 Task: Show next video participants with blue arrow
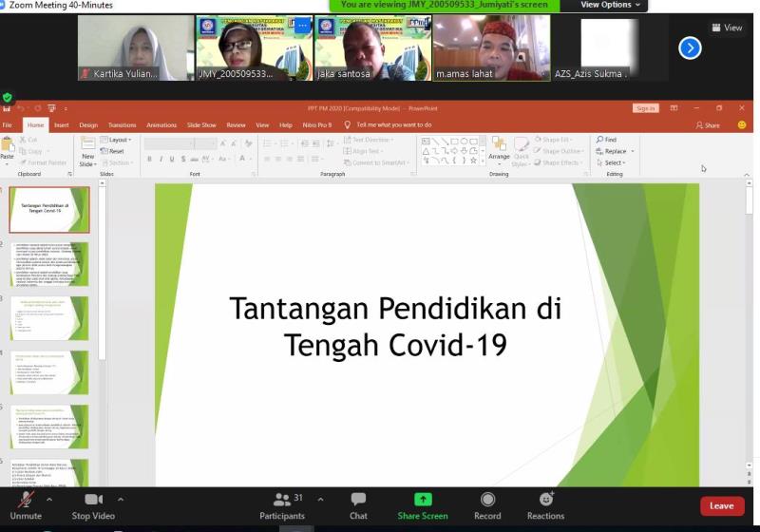coord(690,47)
